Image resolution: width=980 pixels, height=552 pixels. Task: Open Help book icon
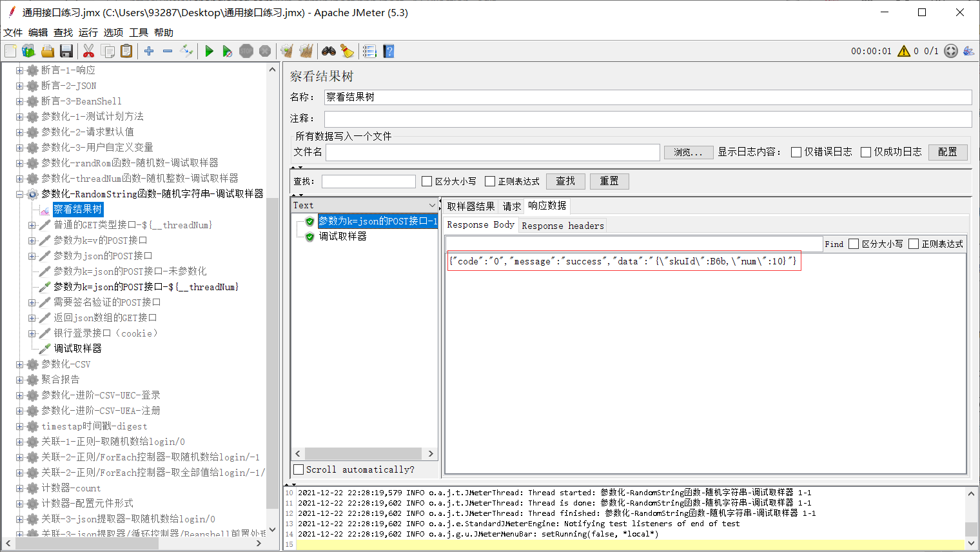[x=388, y=51]
